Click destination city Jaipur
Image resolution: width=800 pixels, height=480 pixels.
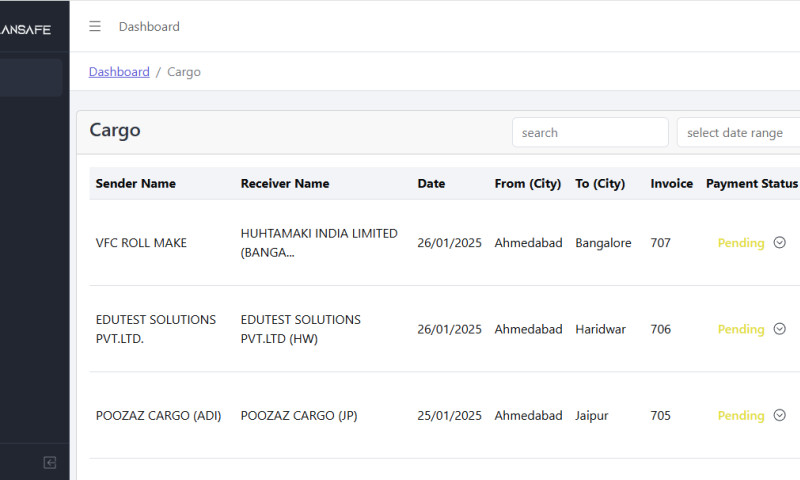592,416
